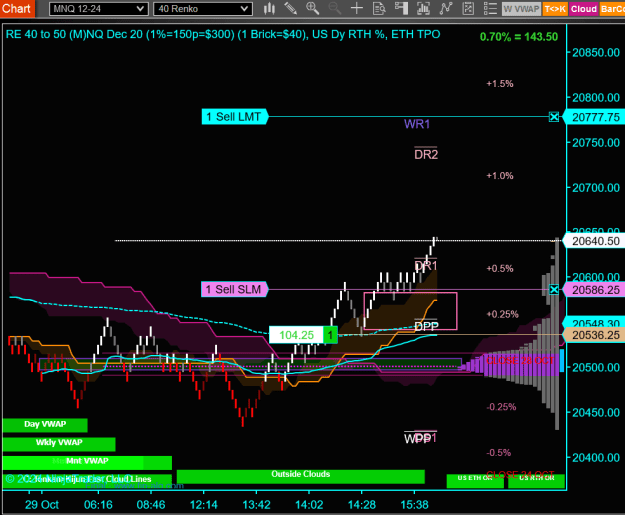625x515 pixels.
Task: Click the position 104.25 PnL marker
Action: 303,335
